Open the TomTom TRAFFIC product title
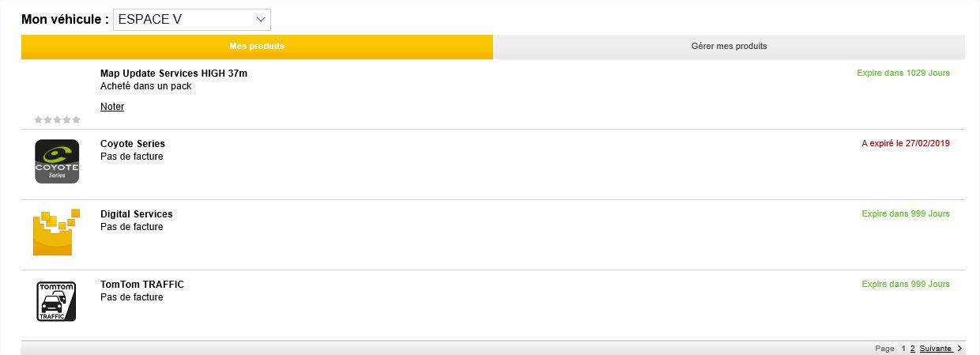 tap(142, 285)
